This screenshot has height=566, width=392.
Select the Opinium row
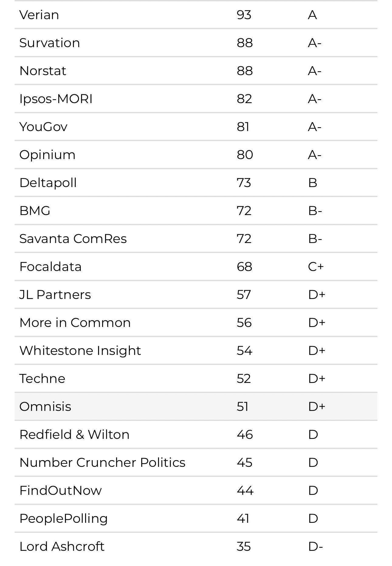pyautogui.click(x=196, y=155)
